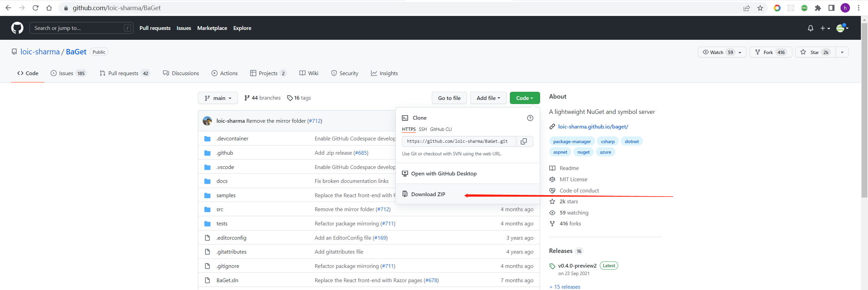Open the star lists dropdown arrow

[x=842, y=52]
